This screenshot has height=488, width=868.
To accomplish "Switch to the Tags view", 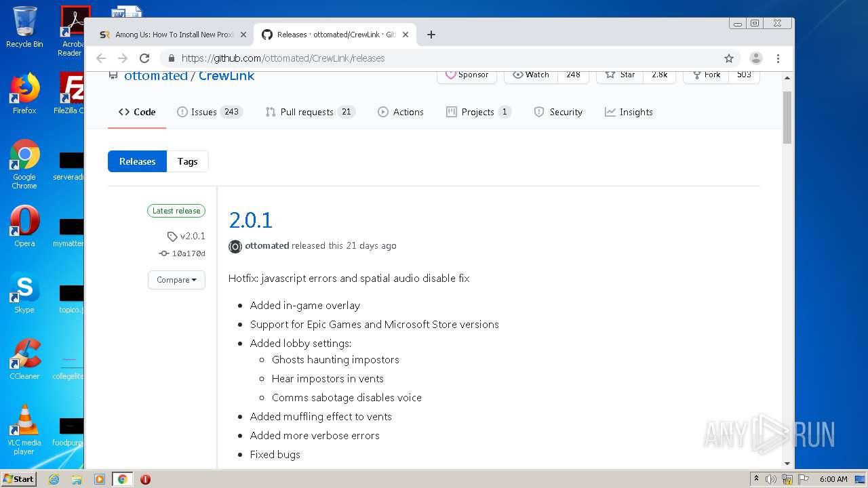I will tap(187, 161).
